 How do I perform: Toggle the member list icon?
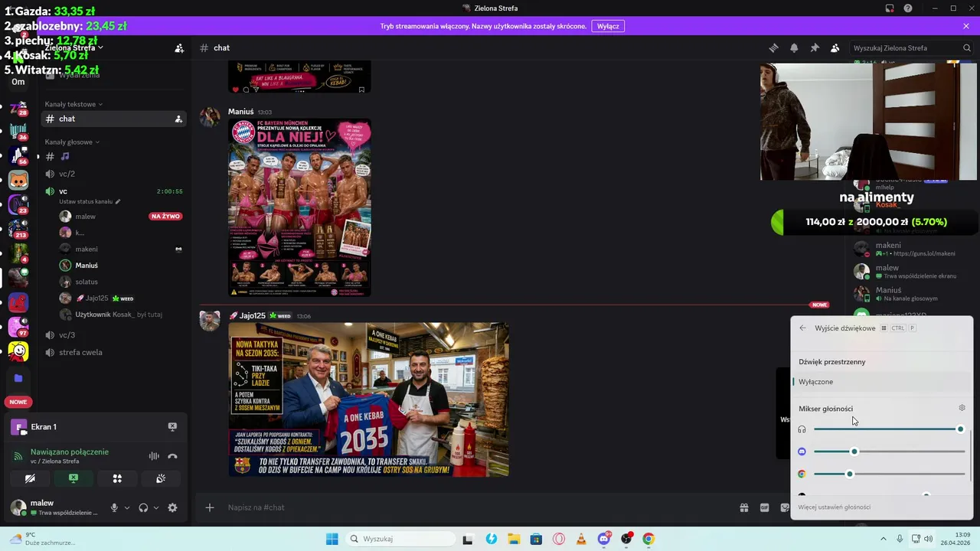[x=835, y=47]
